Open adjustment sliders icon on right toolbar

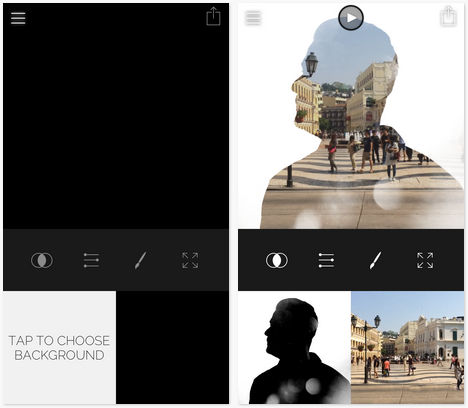[x=326, y=260]
